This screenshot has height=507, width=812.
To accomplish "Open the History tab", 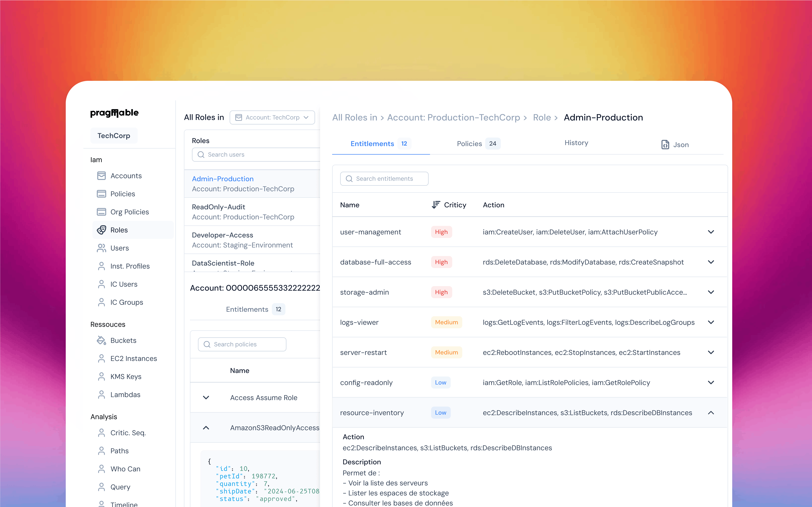I will [x=576, y=143].
